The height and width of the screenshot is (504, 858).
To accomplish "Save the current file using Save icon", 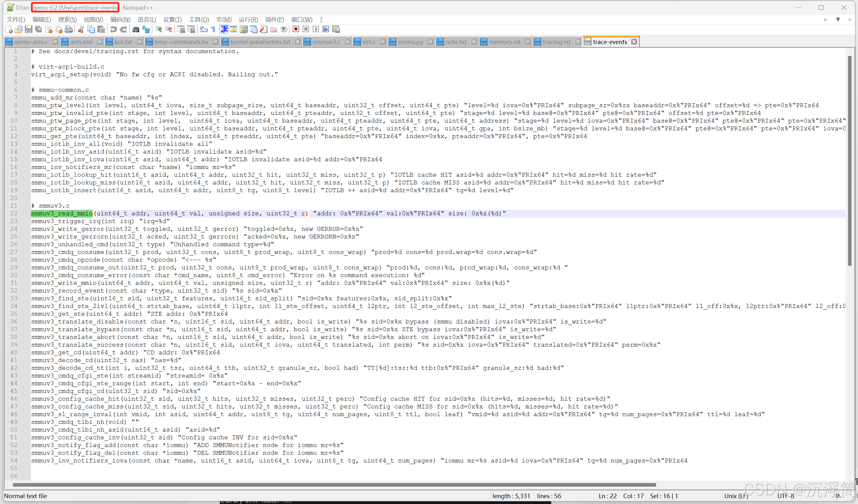I will (x=29, y=29).
